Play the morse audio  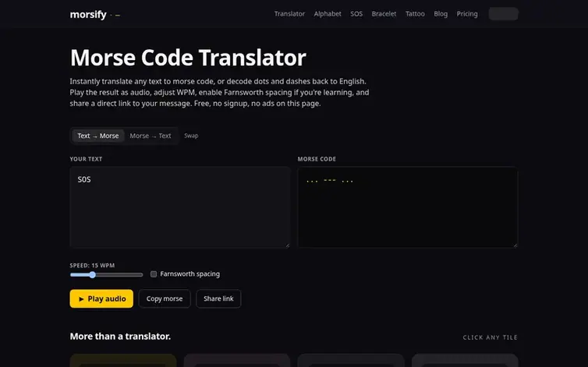click(101, 298)
